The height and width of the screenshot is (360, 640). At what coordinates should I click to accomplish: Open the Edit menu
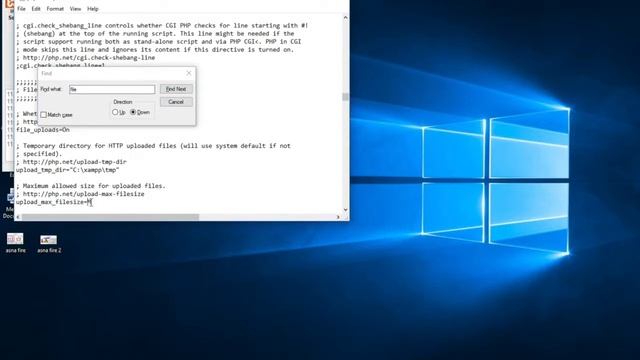click(36, 9)
